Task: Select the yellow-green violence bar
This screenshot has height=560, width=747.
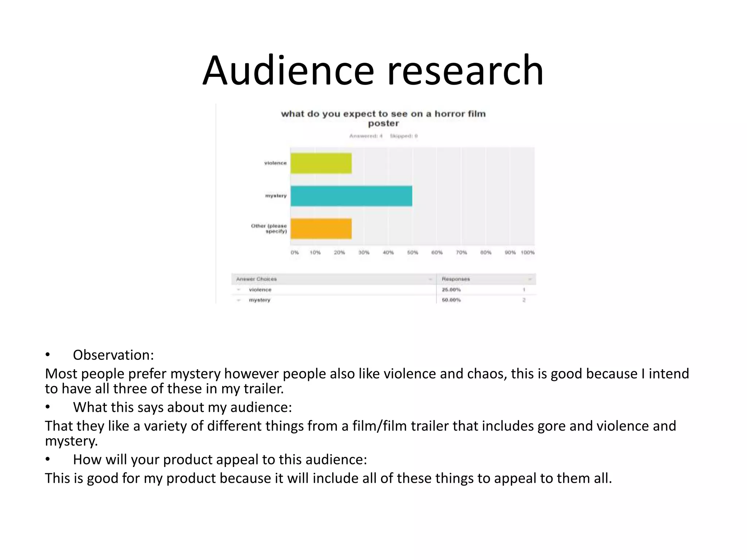Action: point(321,163)
